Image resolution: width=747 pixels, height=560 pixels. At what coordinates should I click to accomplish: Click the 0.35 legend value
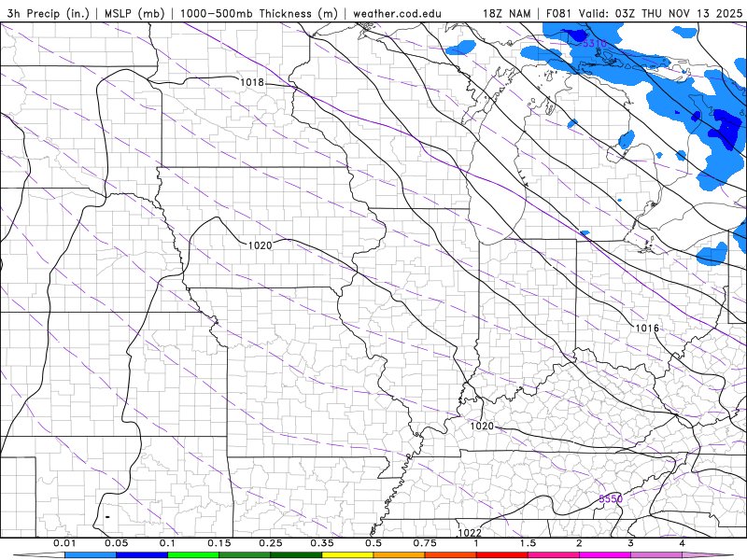(322, 543)
